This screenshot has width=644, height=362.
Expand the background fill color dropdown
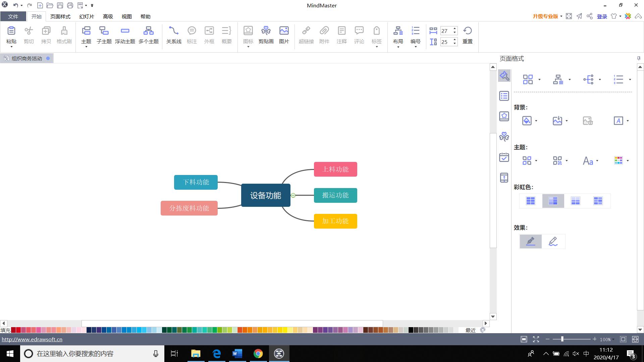536,121
